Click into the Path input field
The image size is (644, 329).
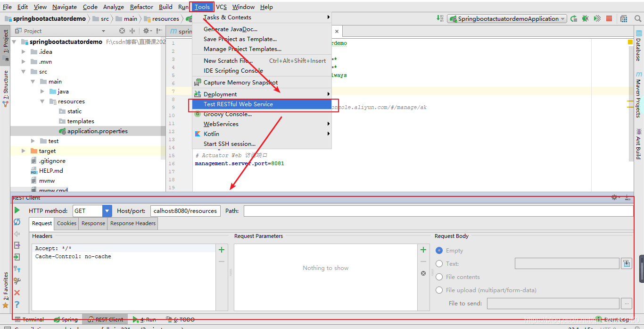438,211
